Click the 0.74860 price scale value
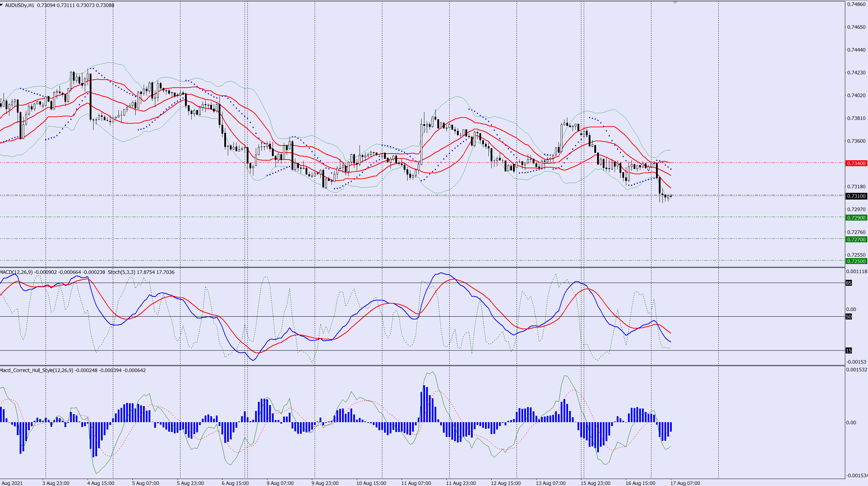868x486 pixels. point(856,4)
